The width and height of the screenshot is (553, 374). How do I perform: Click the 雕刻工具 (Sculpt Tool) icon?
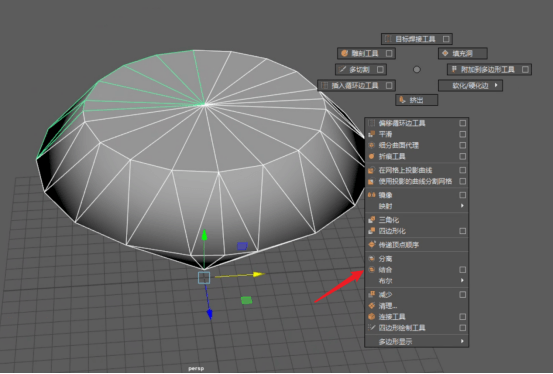[345, 53]
